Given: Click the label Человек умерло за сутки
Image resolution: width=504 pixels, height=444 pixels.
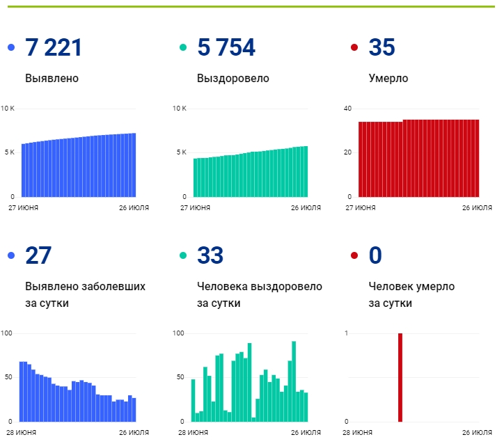Looking at the screenshot, I should (x=411, y=294).
